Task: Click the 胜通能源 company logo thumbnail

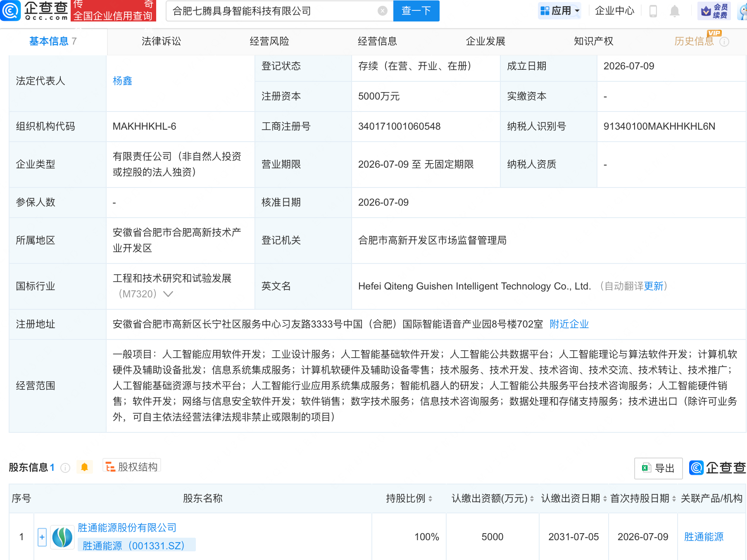Action: tap(62, 537)
